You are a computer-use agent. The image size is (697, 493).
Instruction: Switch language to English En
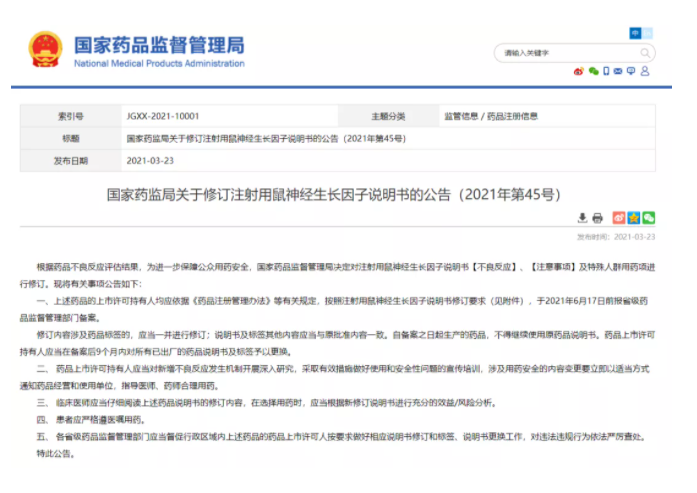648,33
